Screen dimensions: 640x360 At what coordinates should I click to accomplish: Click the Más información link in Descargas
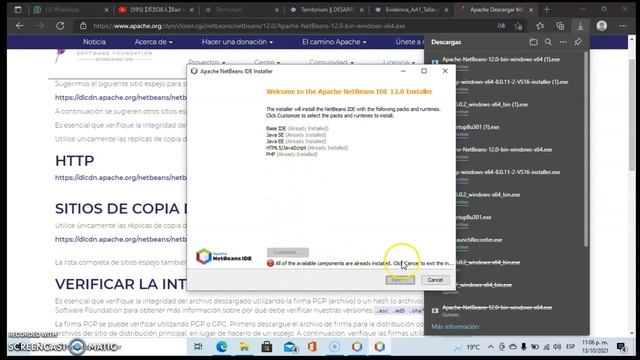pyautogui.click(x=455, y=327)
